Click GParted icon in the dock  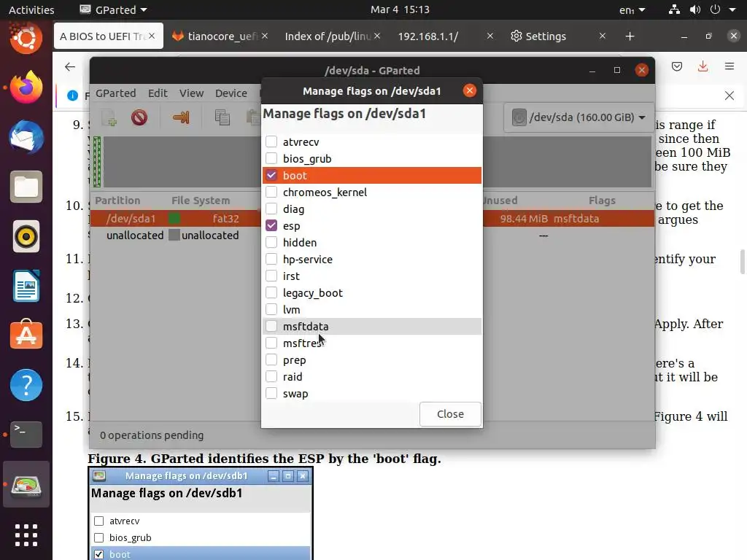tap(26, 485)
